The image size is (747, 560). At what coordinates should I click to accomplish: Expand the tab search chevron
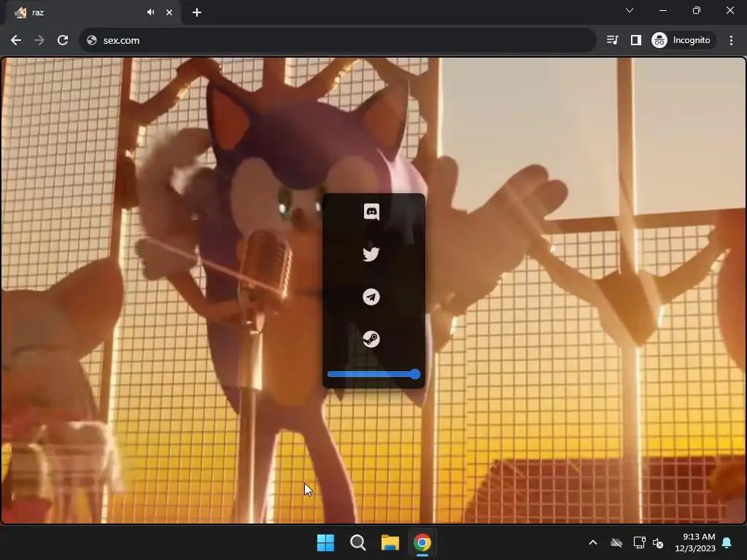tap(630, 10)
